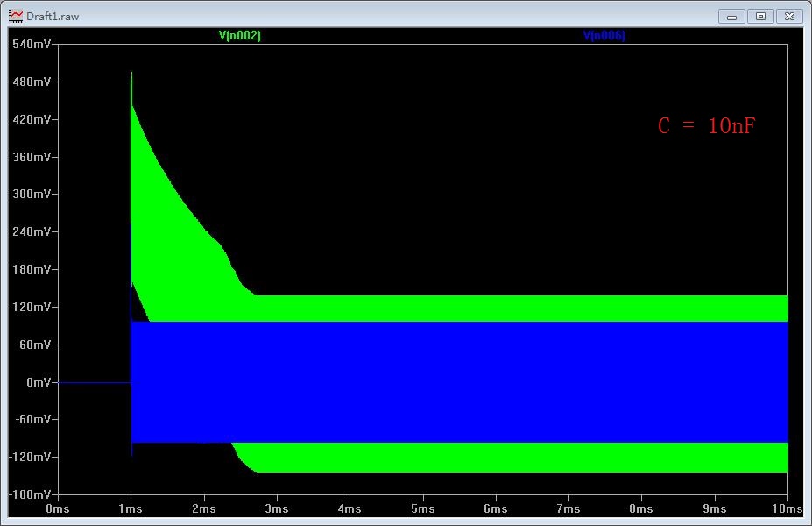Click the blue V(n006) waveform band
Screen dimensions: 812x526
pos(459,382)
